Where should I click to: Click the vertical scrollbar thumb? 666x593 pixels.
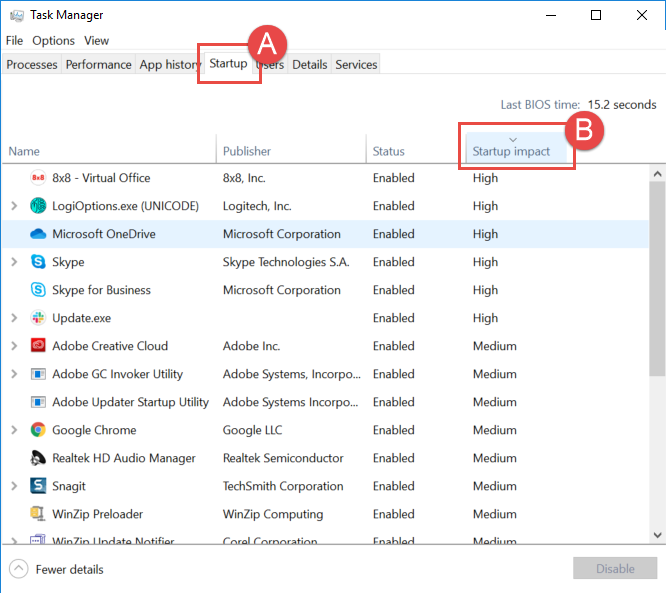click(657, 279)
